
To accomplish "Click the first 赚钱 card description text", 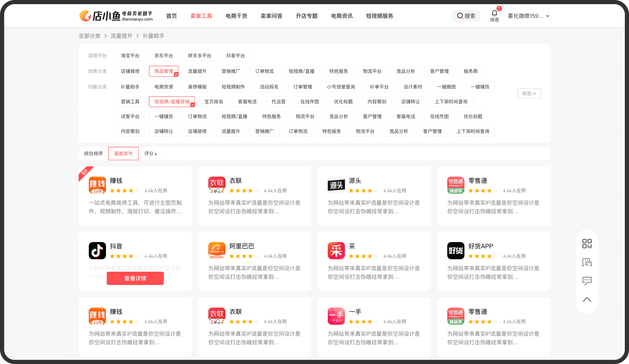I will point(135,207).
